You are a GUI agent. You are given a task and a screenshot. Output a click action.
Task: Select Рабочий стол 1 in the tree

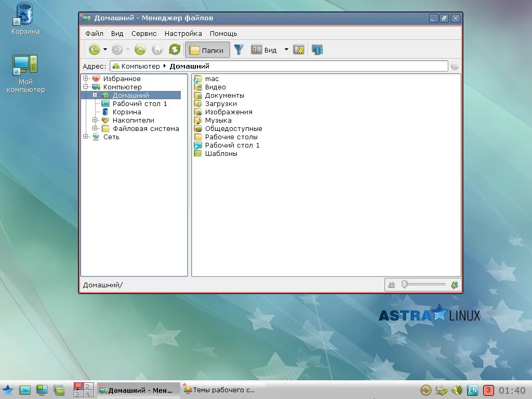tap(140, 104)
